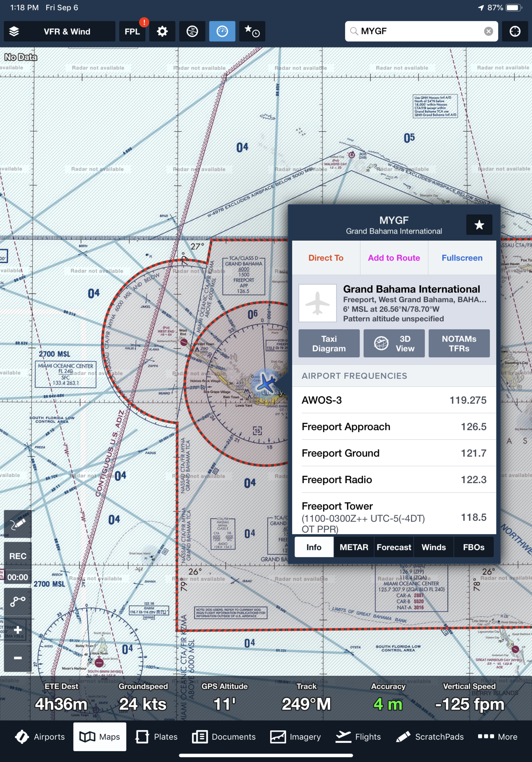Center map on current location crosshair
Screen dimensions: 532x762
click(x=515, y=31)
